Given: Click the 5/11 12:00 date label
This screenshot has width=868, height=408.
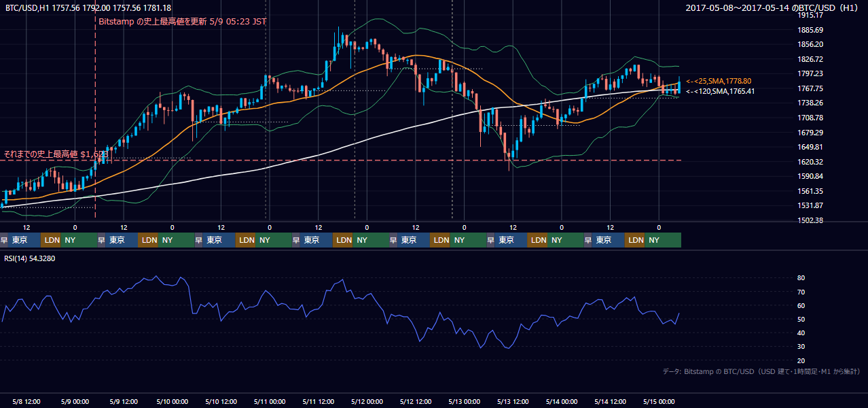Looking at the screenshot, I should click(319, 401).
